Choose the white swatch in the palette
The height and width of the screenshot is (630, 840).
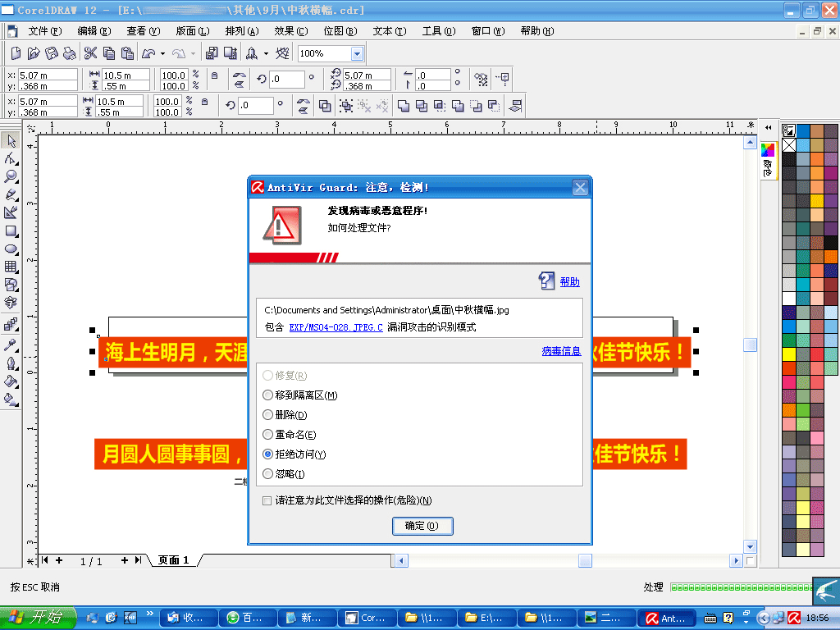(789, 298)
